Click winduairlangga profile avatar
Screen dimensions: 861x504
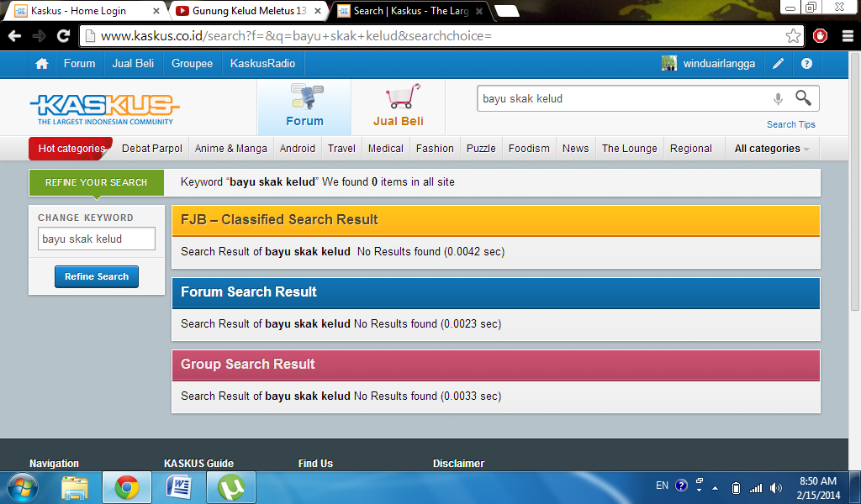pyautogui.click(x=668, y=64)
